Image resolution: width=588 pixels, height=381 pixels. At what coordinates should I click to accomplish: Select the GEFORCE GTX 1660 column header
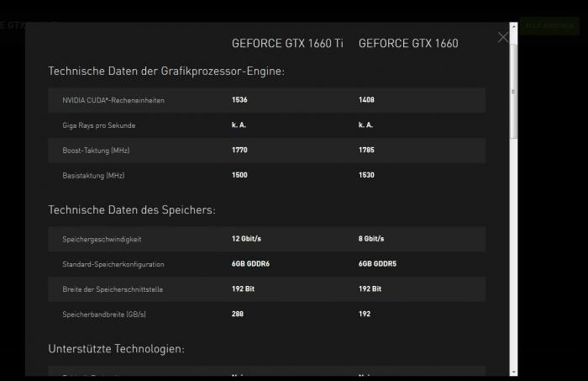408,44
